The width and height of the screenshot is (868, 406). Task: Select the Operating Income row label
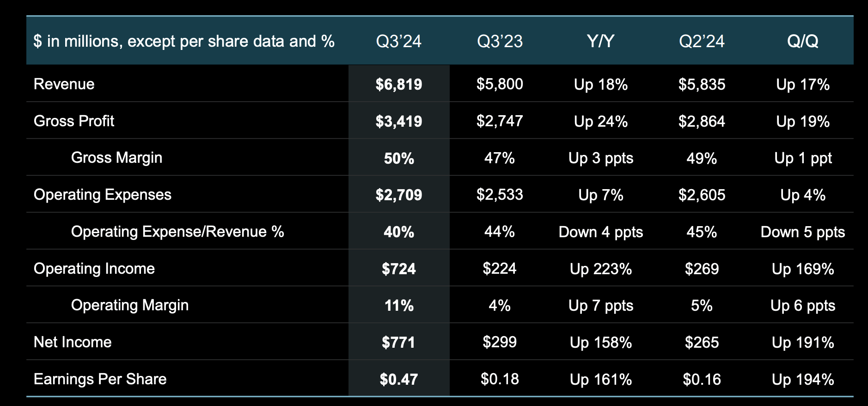click(94, 269)
